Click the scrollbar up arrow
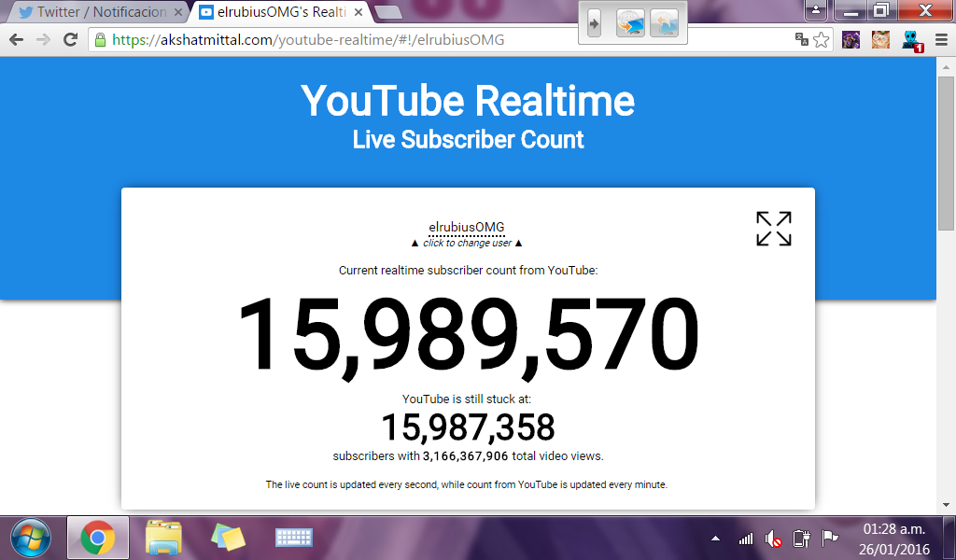956x560 pixels. (947, 66)
